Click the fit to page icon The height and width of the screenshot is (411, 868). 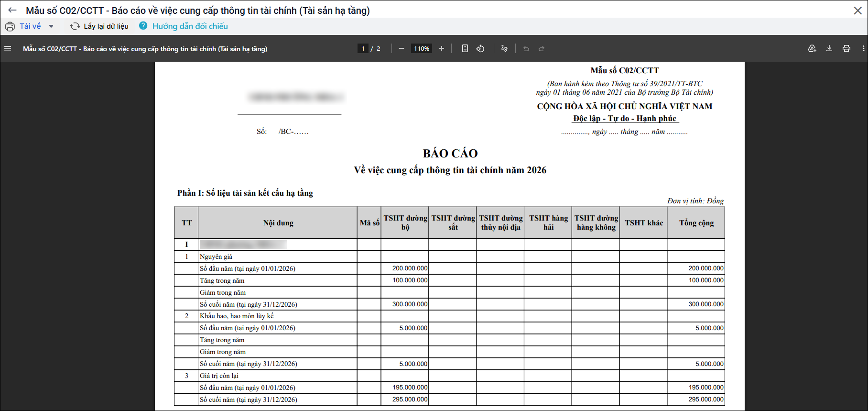[465, 48]
